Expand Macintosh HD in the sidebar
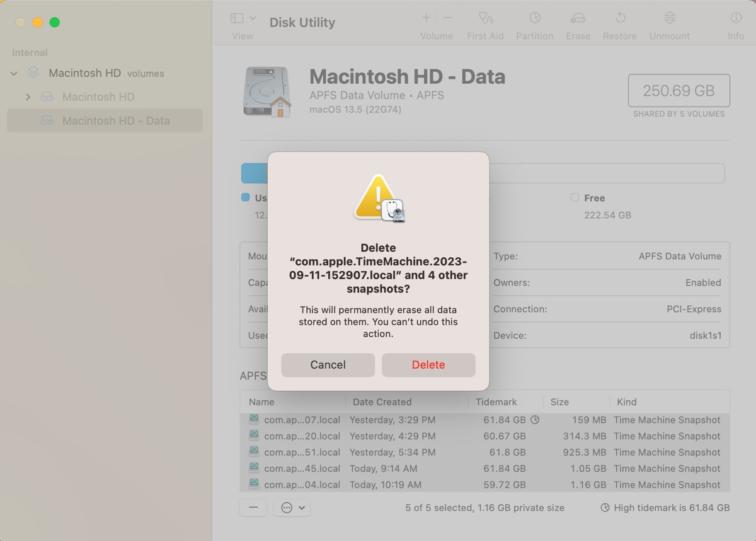756x541 pixels. pyautogui.click(x=28, y=96)
